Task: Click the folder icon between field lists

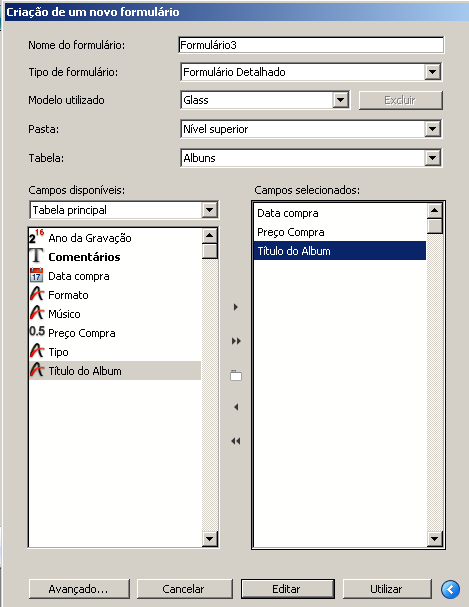Action: click(236, 376)
